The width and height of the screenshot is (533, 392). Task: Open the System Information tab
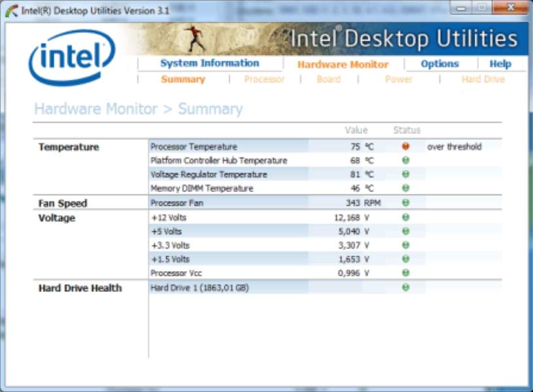tap(210, 63)
